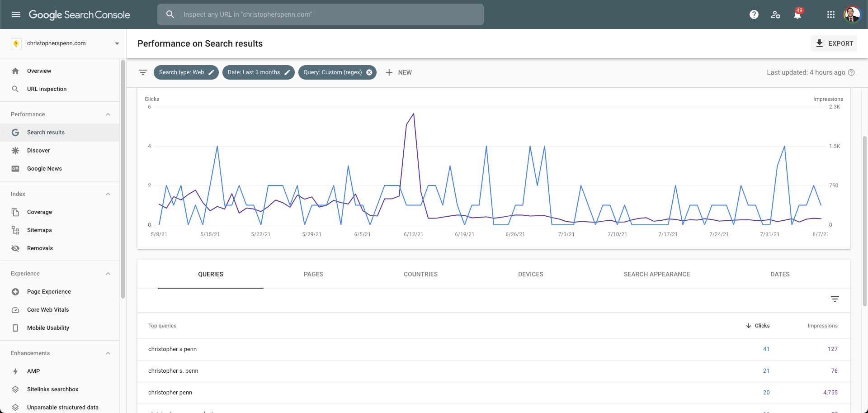Sort by Clicks column header
The height and width of the screenshot is (413, 868).
click(x=758, y=326)
